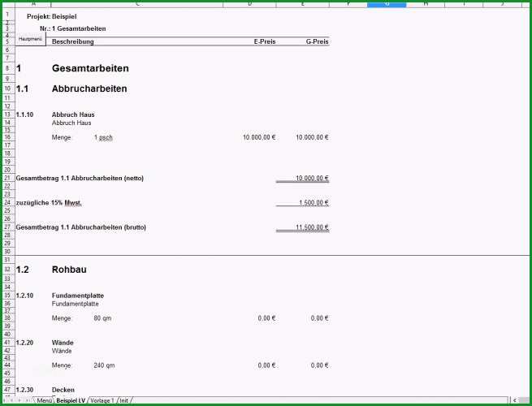Screen dimensions: 532x406
Task: Click position number '1.2.10'
Action: coord(24,296)
